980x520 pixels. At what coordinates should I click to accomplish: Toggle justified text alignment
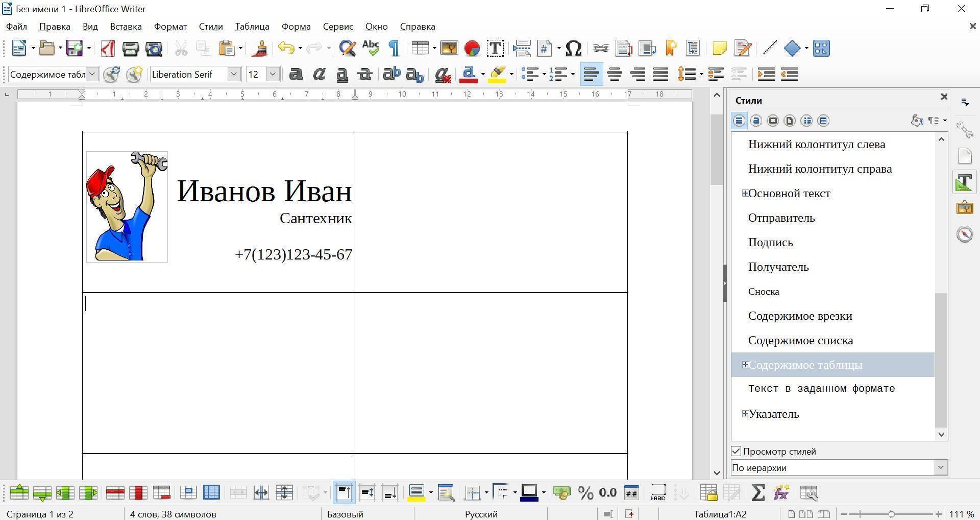pyautogui.click(x=660, y=75)
